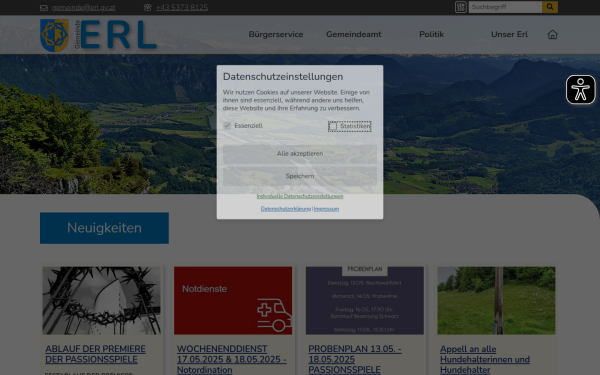
Task: Open the sitemap icon beside search field
Action: (x=461, y=7)
